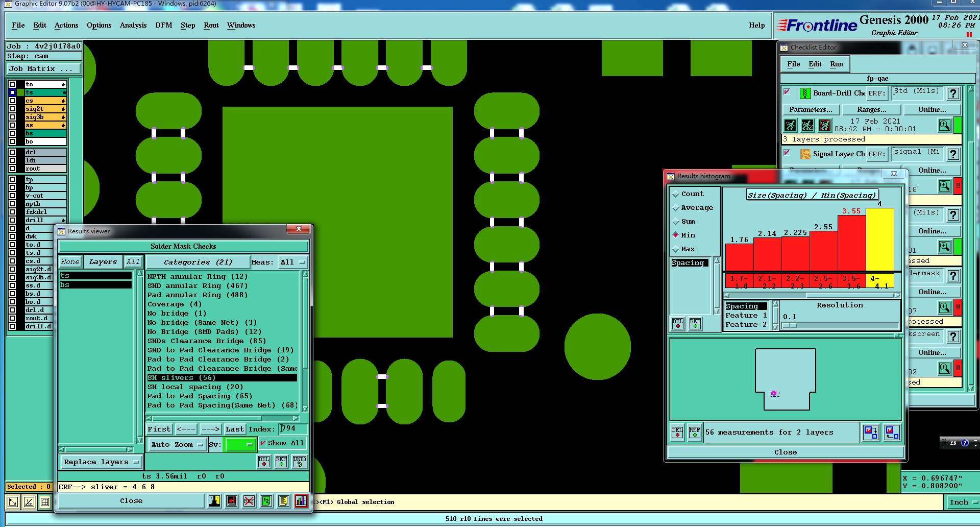The width and height of the screenshot is (980, 527).
Task: Toggle the checkbox of layer 'sig2t'
Action: point(12,109)
